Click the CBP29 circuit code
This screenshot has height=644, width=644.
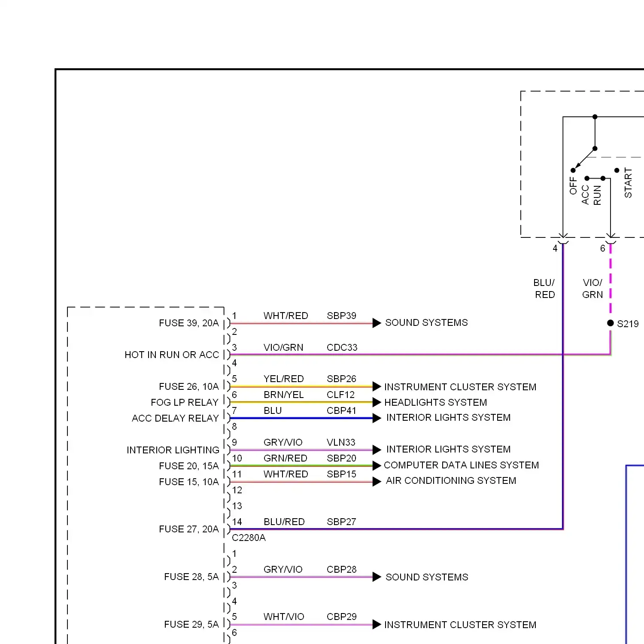tap(341, 617)
